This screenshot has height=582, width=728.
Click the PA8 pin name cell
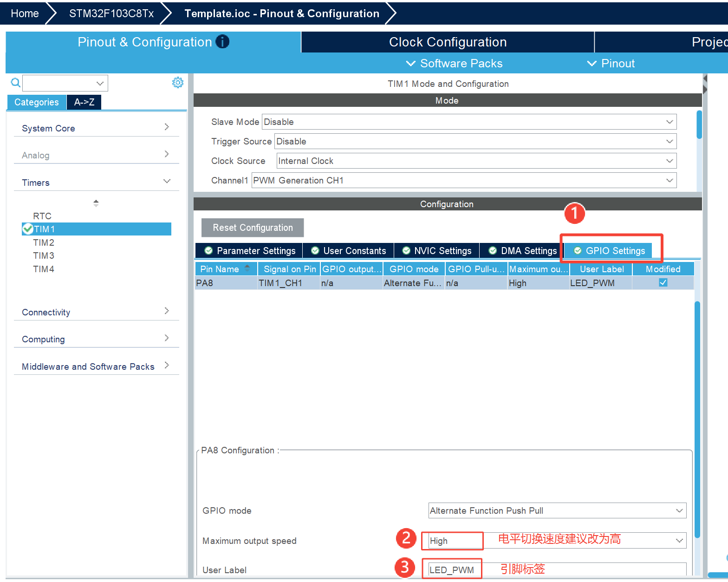click(226, 283)
